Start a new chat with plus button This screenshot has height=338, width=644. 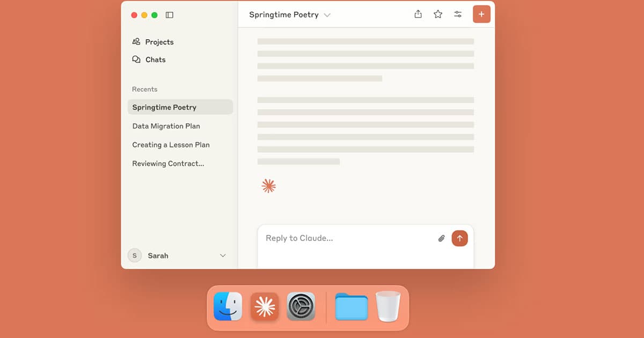point(481,14)
